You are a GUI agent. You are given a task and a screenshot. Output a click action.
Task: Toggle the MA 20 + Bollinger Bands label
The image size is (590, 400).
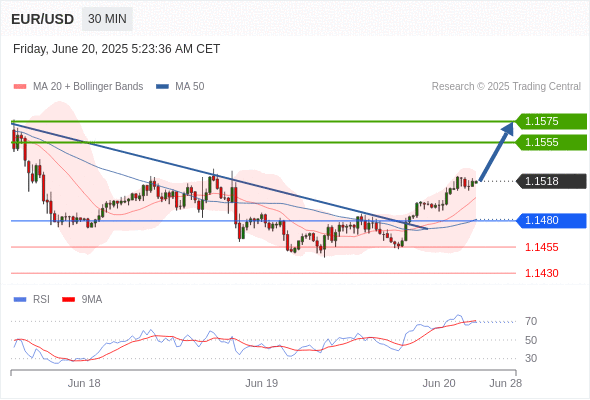pyautogui.click(x=88, y=87)
